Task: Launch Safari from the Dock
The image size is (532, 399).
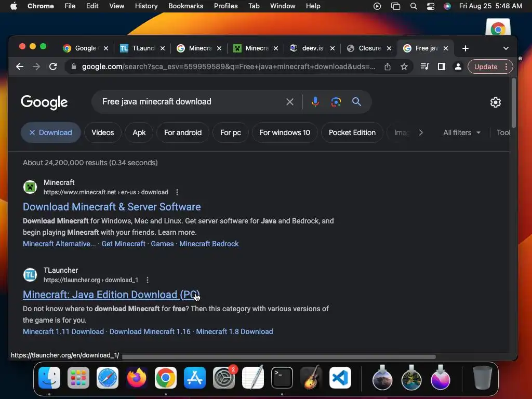Action: pyautogui.click(x=108, y=378)
